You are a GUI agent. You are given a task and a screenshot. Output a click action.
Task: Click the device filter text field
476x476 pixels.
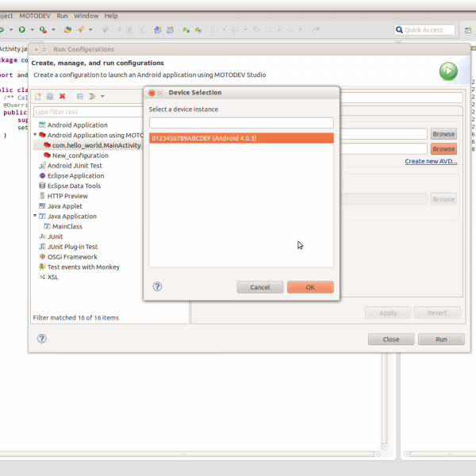[x=241, y=123]
